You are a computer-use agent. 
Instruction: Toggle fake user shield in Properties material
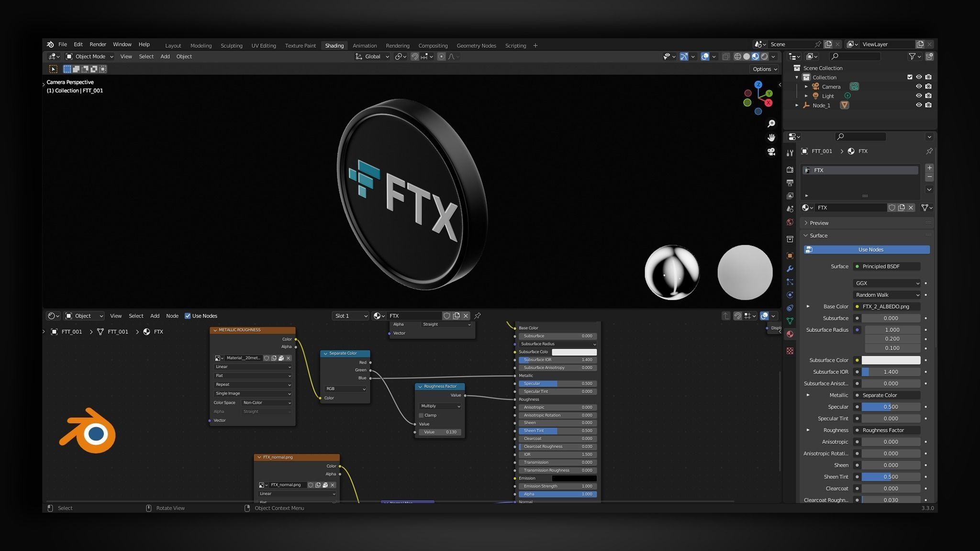[x=892, y=208]
